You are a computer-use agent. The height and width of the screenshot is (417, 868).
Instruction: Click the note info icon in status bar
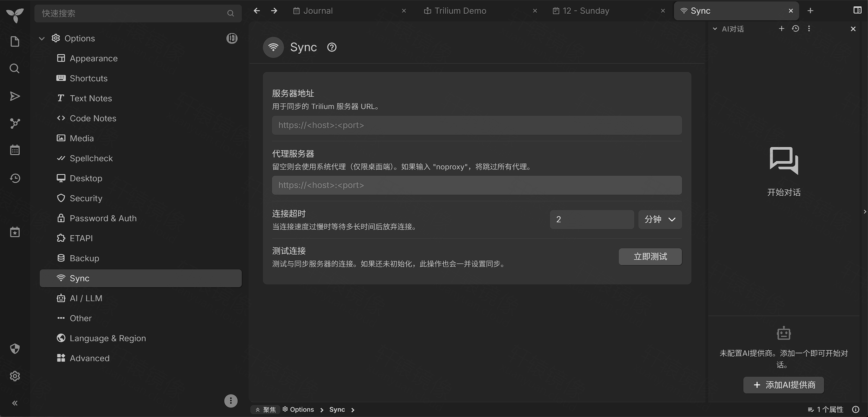[x=856, y=409]
